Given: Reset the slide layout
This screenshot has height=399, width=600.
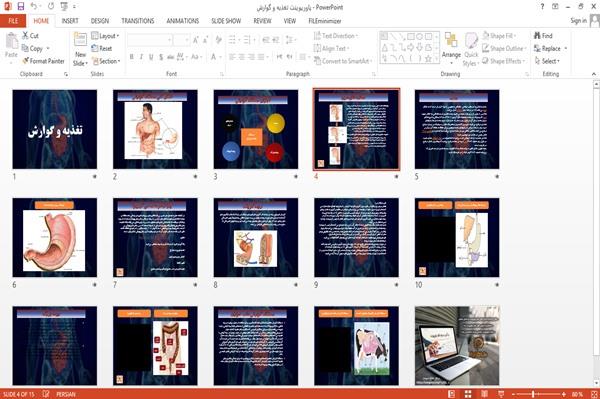Looking at the screenshot, I should click(101, 48).
